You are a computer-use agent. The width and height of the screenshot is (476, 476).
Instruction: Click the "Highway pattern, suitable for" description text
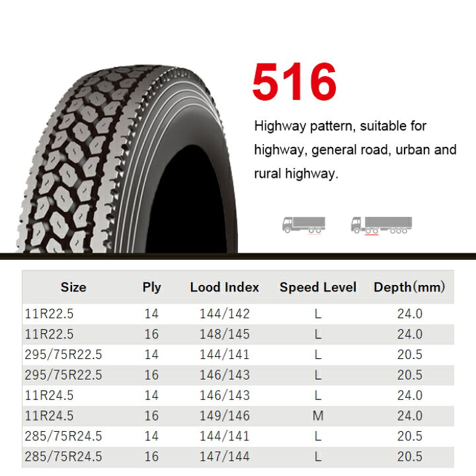pyautogui.click(x=340, y=126)
